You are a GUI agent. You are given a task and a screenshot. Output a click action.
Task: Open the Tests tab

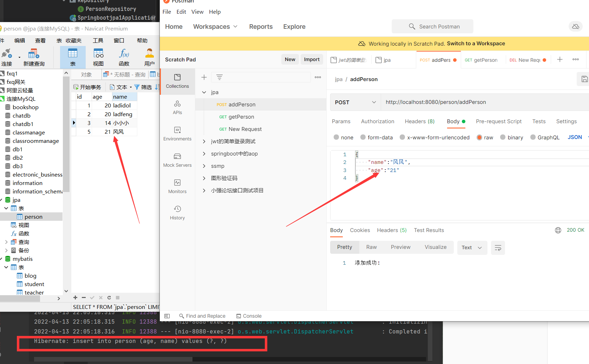[539, 121]
